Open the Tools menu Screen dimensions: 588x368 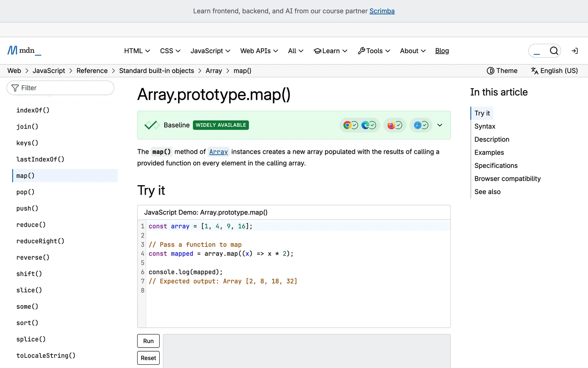[374, 51]
